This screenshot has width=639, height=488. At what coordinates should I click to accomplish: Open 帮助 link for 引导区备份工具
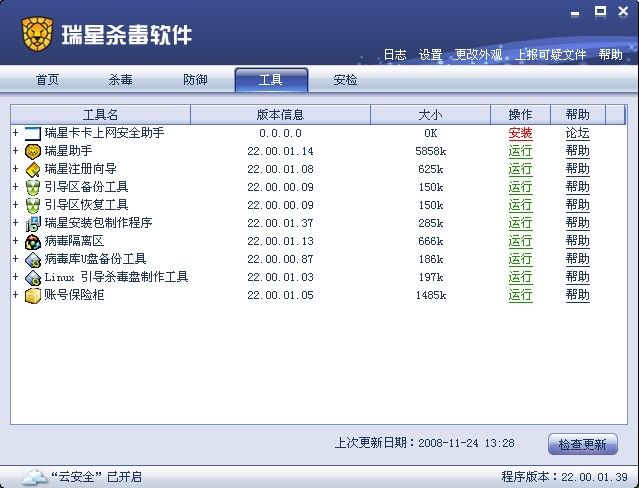point(577,187)
